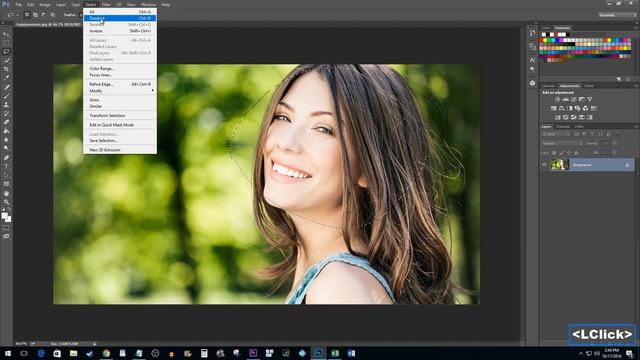Create new swatch in Swatches panel
The image size is (640, 360).
coord(619,79)
